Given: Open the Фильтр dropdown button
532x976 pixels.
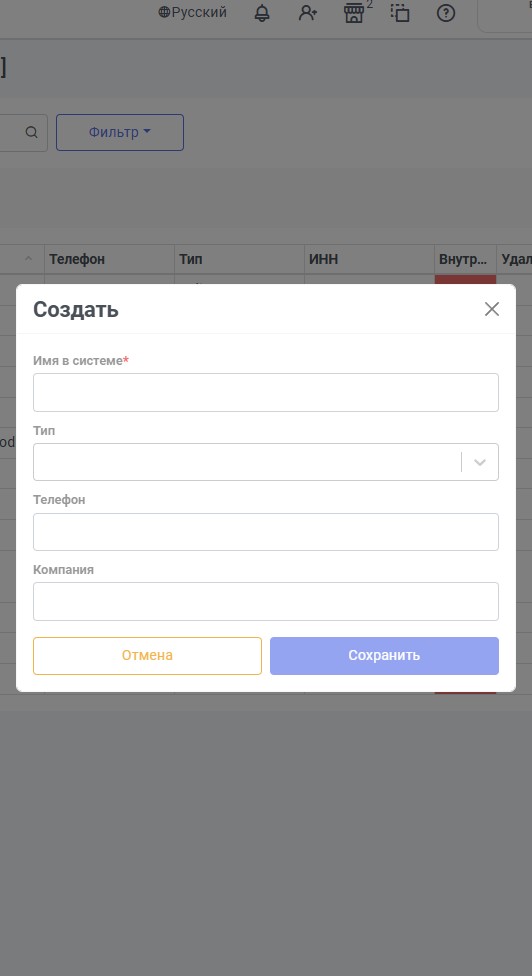Looking at the screenshot, I should point(120,133).
